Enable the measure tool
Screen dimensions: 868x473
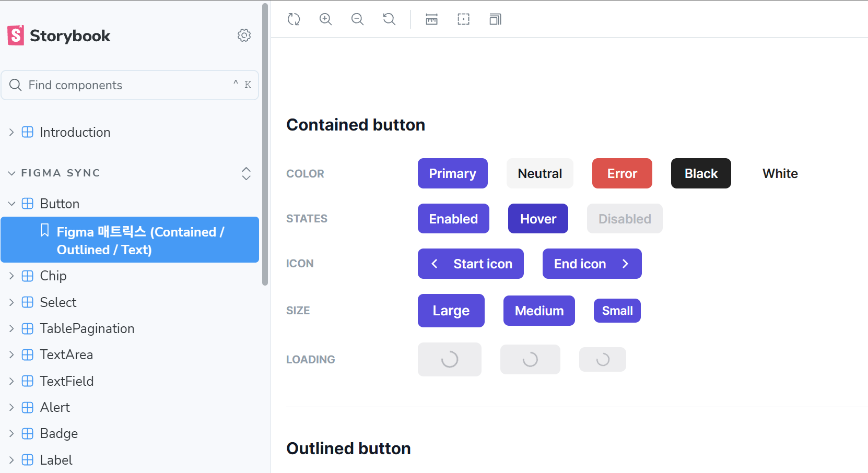pyautogui.click(x=432, y=19)
